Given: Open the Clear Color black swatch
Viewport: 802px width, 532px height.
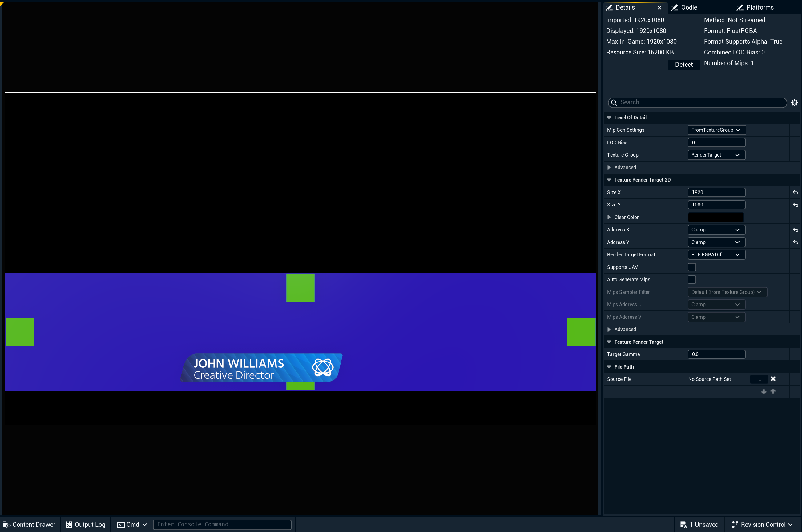Looking at the screenshot, I should coord(715,218).
